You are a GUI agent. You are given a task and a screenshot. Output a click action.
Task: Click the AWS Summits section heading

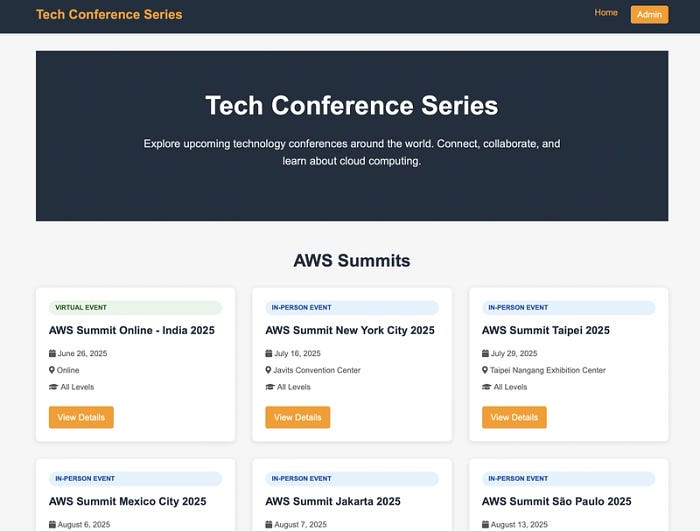point(352,261)
